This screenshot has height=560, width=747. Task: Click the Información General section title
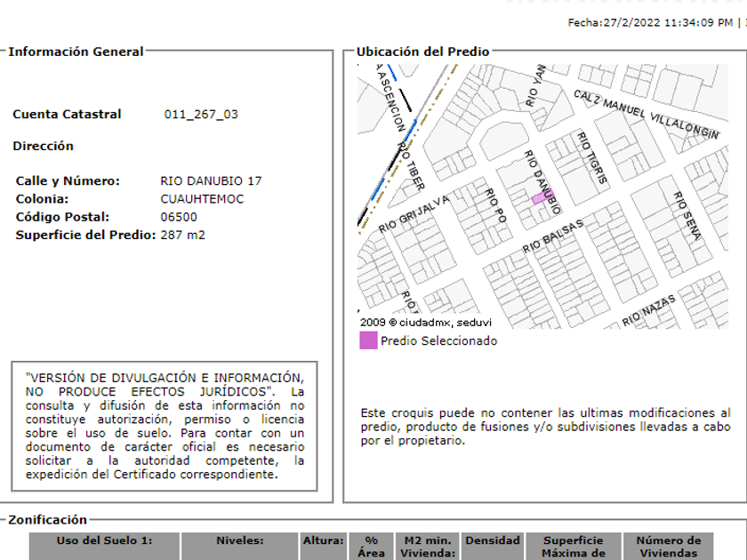point(76,52)
